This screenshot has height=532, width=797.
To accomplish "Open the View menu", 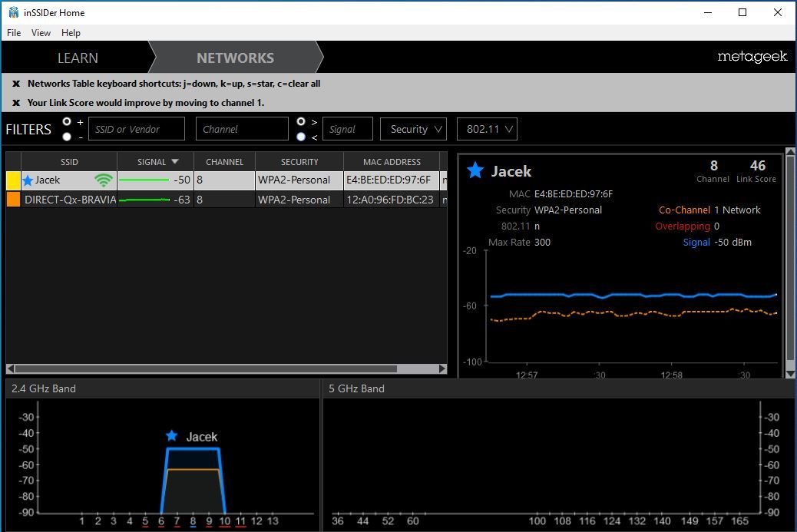I will point(41,33).
